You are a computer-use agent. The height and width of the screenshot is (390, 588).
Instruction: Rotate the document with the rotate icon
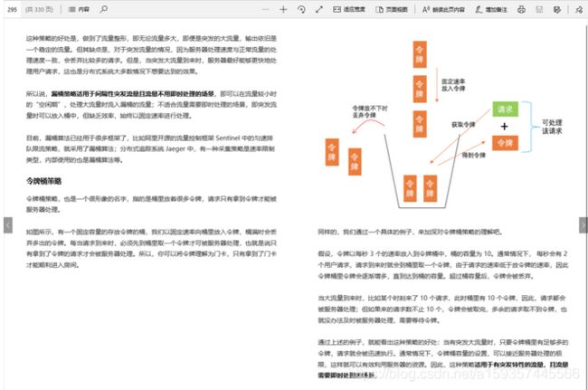pyautogui.click(x=301, y=9)
